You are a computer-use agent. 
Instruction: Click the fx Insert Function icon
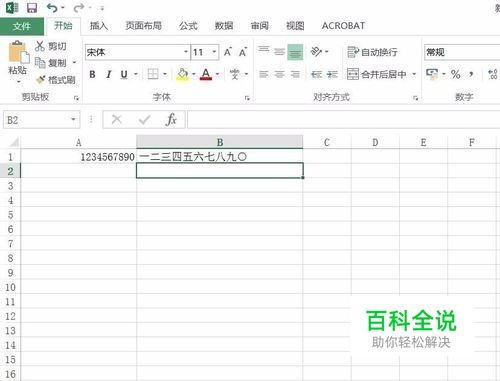coord(171,119)
